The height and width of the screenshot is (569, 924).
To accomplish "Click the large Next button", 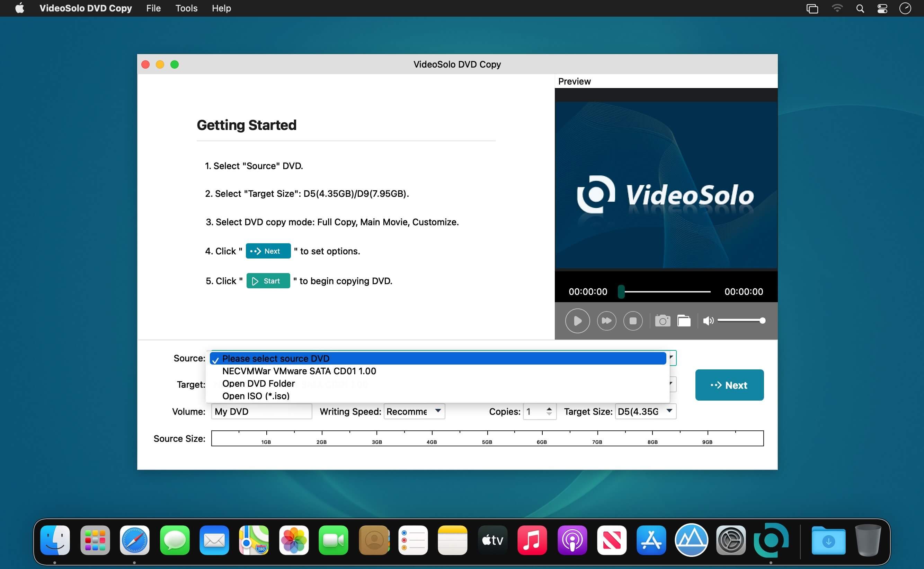I will tap(729, 385).
